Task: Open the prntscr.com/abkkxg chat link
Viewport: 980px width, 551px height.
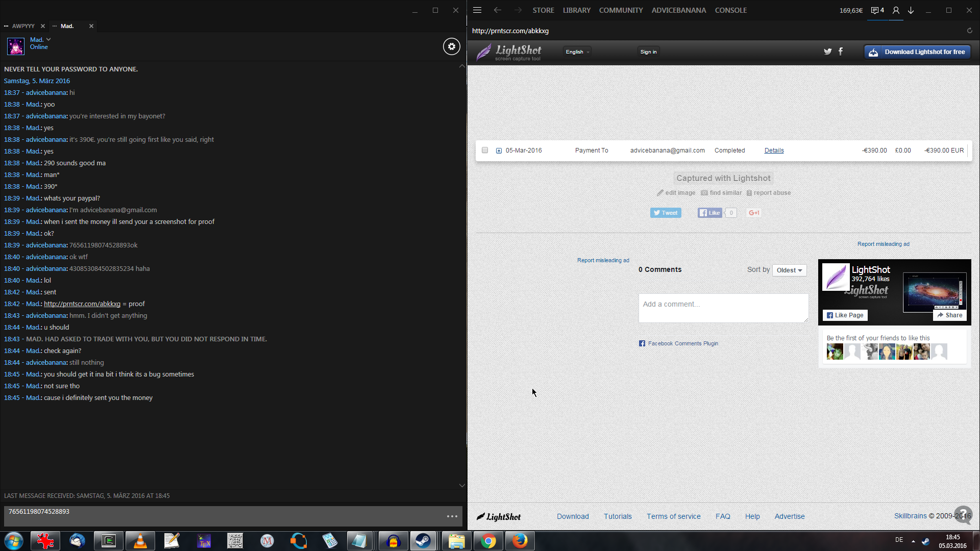Action: point(82,304)
